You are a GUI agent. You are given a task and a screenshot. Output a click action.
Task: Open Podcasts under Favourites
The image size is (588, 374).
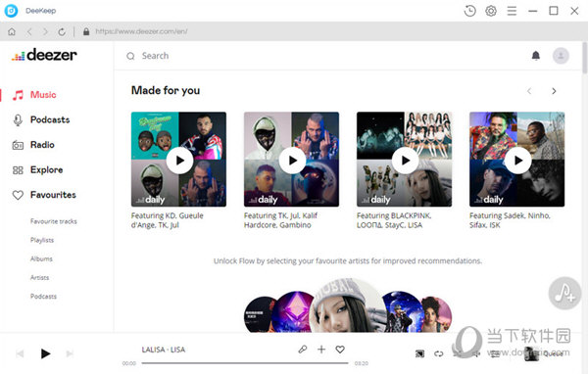43,297
